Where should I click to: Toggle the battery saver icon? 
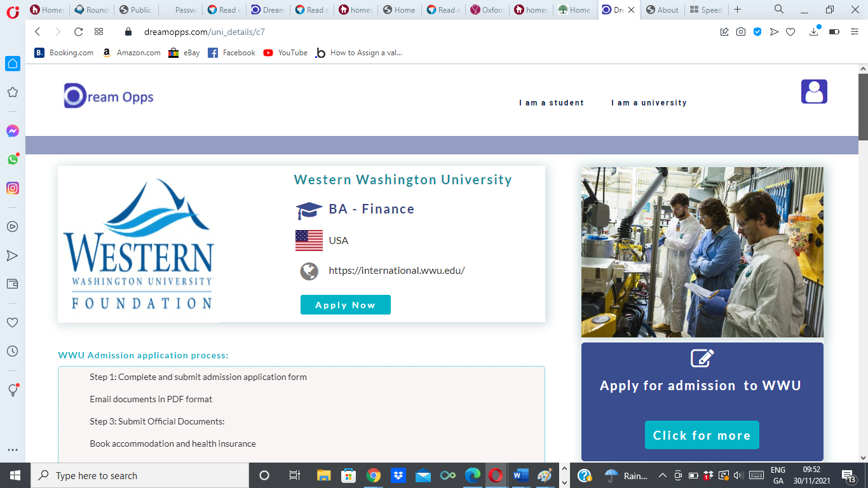[834, 32]
